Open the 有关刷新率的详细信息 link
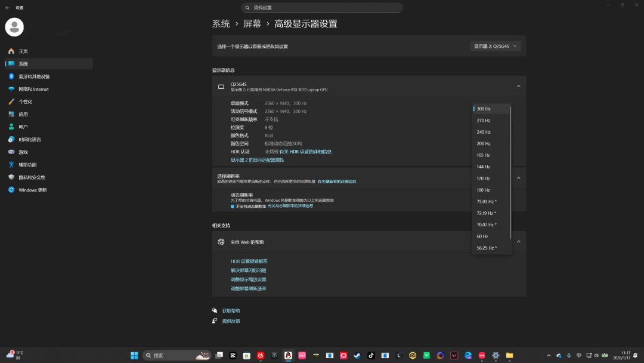The image size is (644, 363). [x=337, y=181]
